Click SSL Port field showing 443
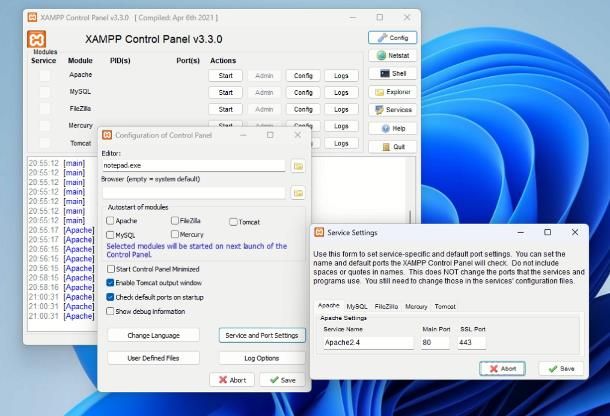 click(x=472, y=342)
